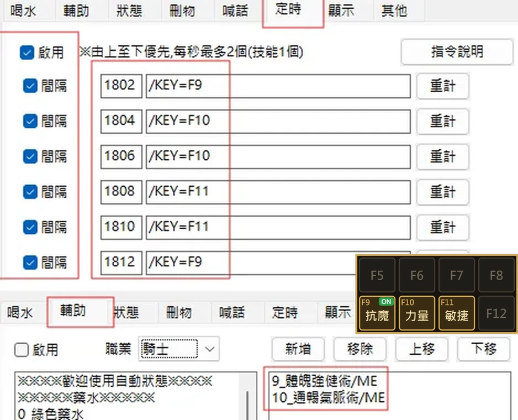Toggle 間隔 checkbox for the 1806 row

coord(30,156)
